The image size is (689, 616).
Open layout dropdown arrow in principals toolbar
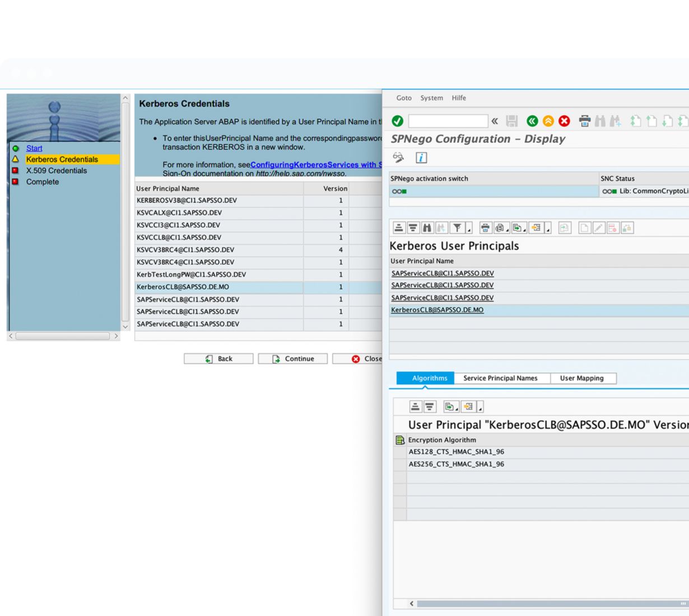(548, 229)
